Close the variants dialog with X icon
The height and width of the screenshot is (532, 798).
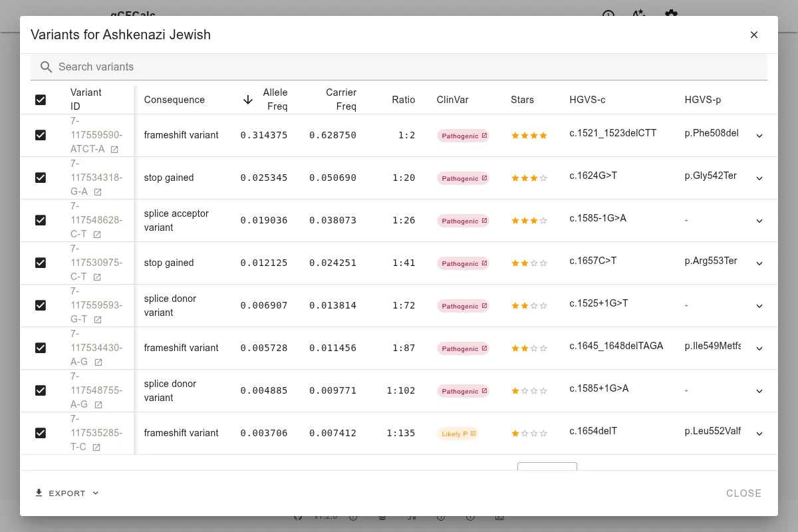click(753, 35)
